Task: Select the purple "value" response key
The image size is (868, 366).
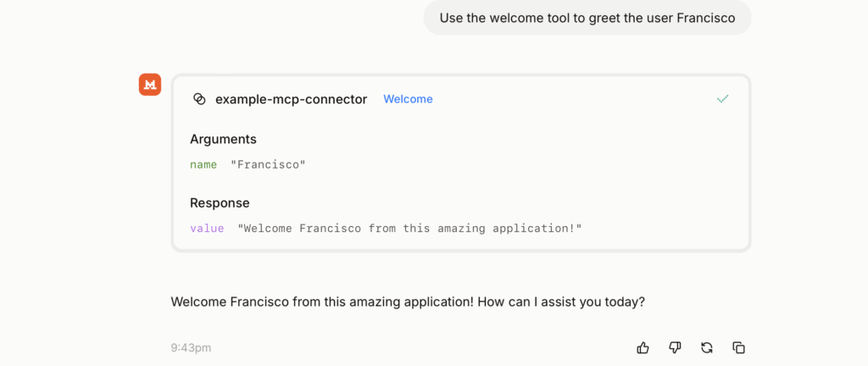Action: tap(207, 229)
